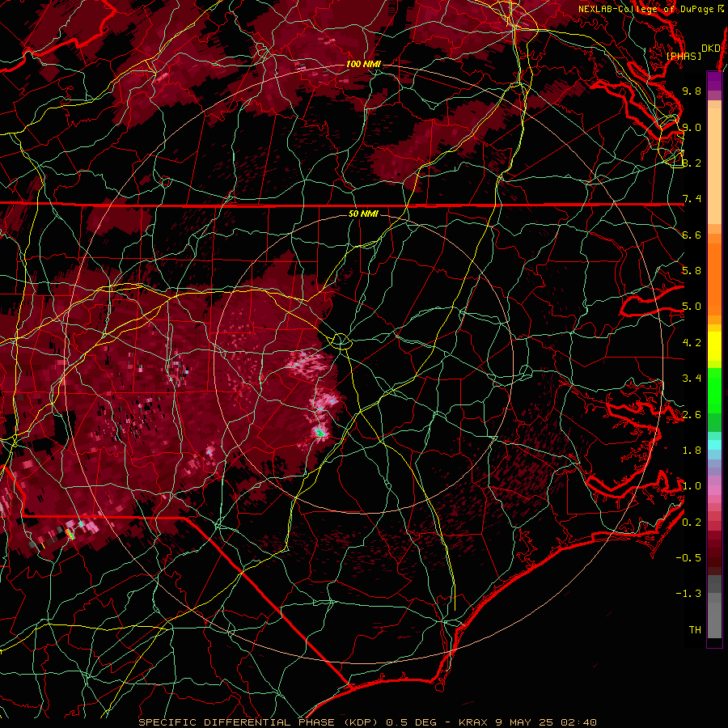Pick the cyan segment of the color bar
Screen dimensions: 728x728
coord(714,445)
